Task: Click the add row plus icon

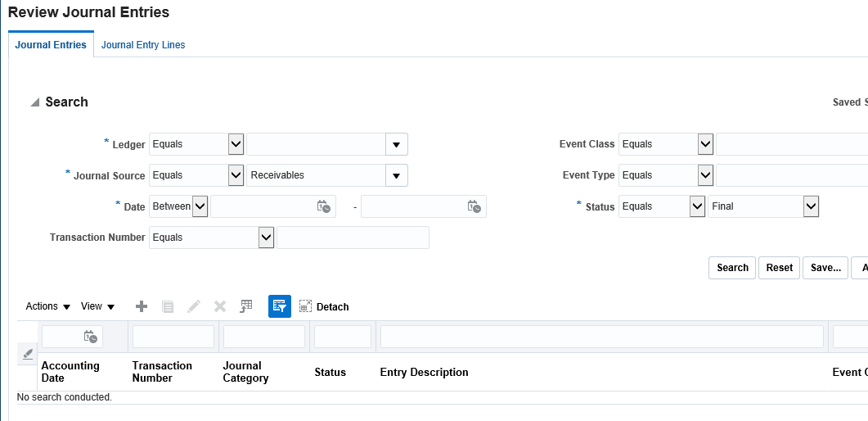Action: [x=142, y=306]
